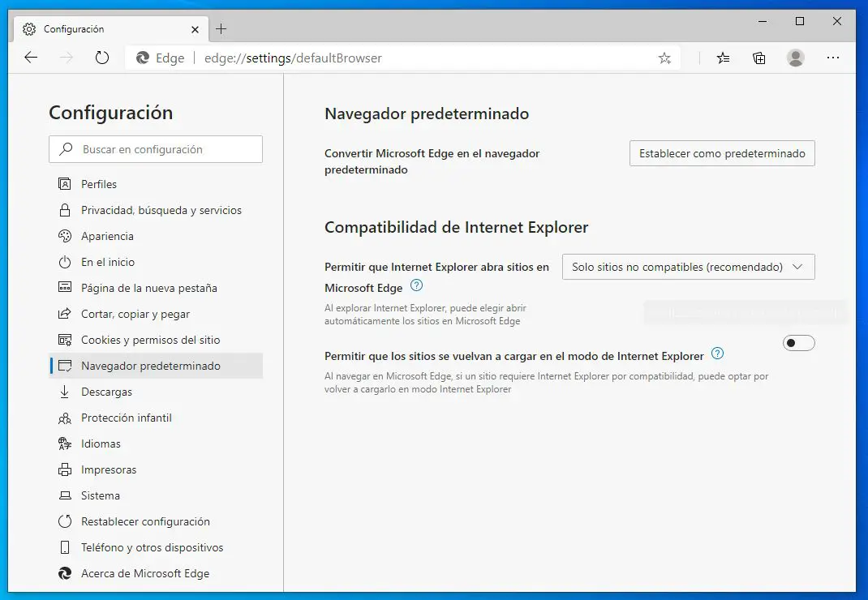This screenshot has height=600, width=868.
Task: Click the Perfiles sidebar icon
Action: pos(65,184)
